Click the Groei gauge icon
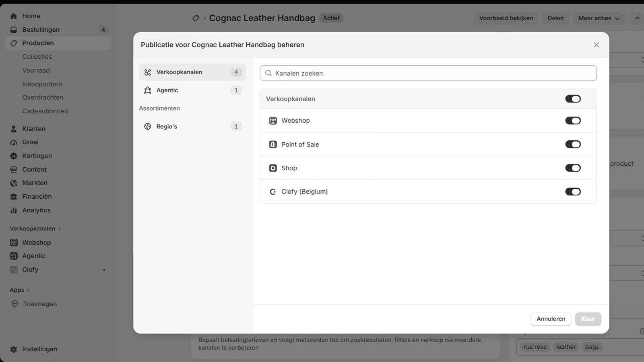644x362 pixels. pos(14,142)
